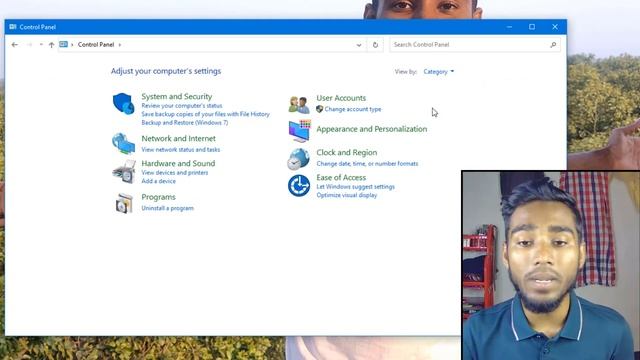This screenshot has height=360, width=640.
Task: Open the View by Category dropdown
Action: (438, 71)
